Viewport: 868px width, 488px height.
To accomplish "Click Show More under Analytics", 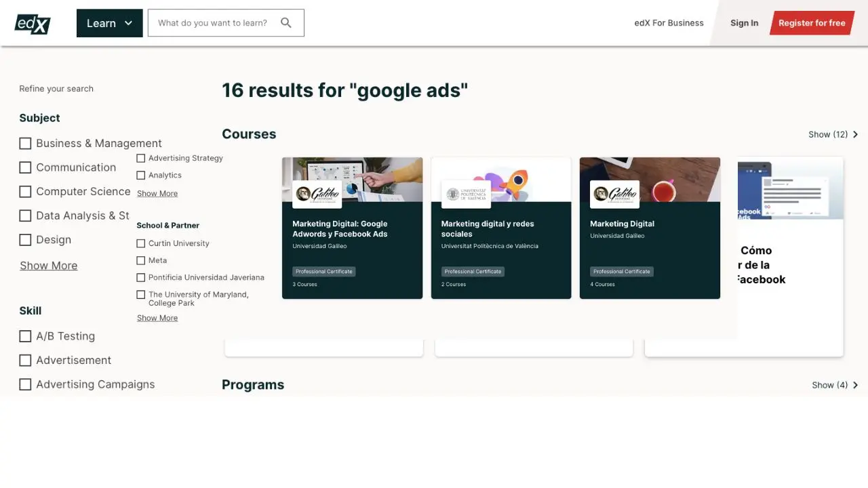I will pyautogui.click(x=157, y=193).
